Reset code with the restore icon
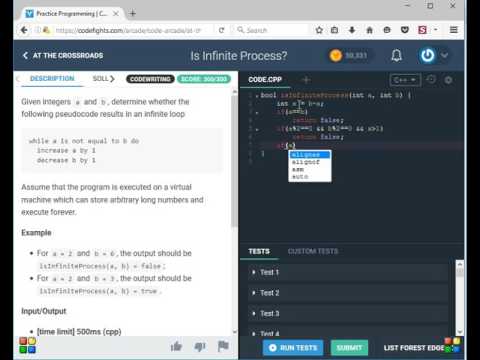This screenshot has height=360, width=480. [431, 79]
